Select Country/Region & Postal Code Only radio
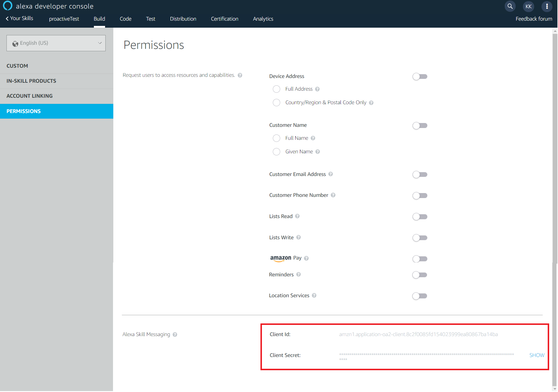Image resolution: width=558 pixels, height=392 pixels. (x=276, y=102)
